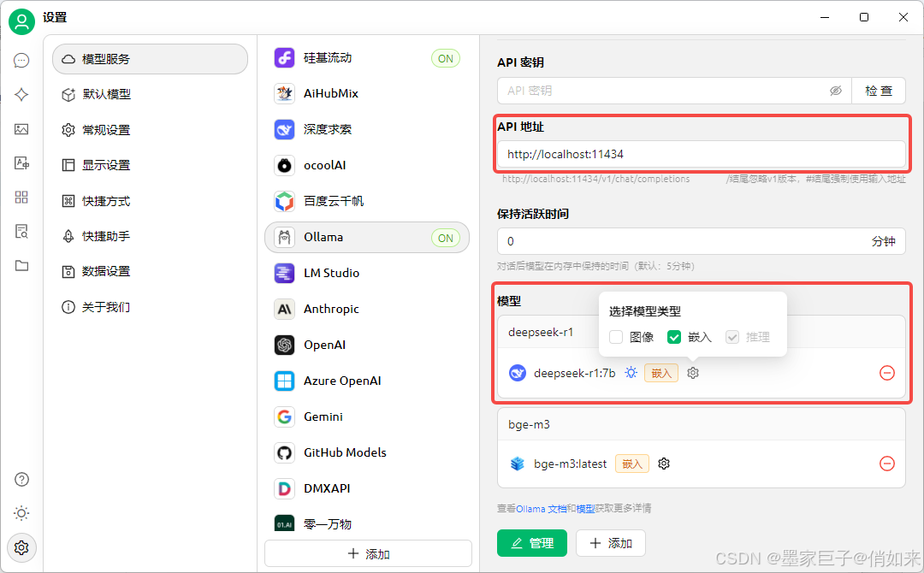Click the 保持活跃时间 minutes input

pyautogui.click(x=702, y=241)
